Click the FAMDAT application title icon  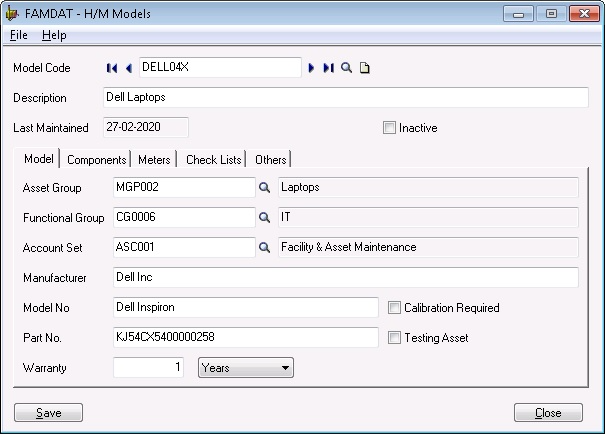12,14
